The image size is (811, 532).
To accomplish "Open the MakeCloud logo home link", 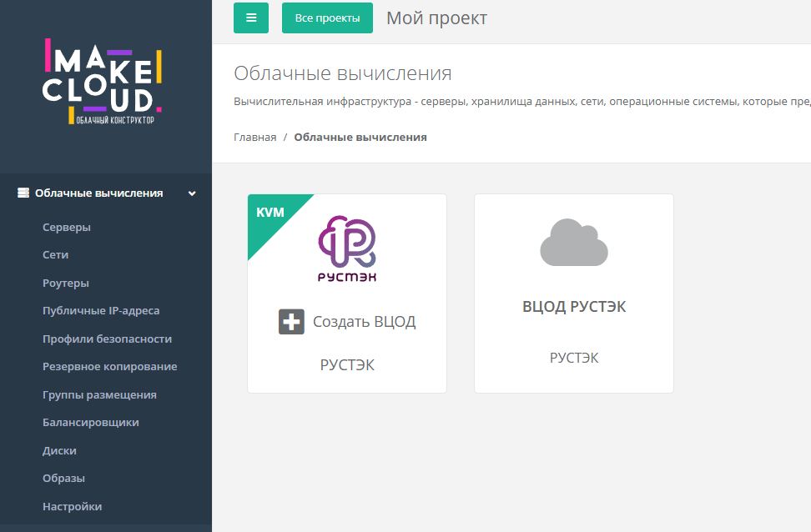I will point(102,81).
